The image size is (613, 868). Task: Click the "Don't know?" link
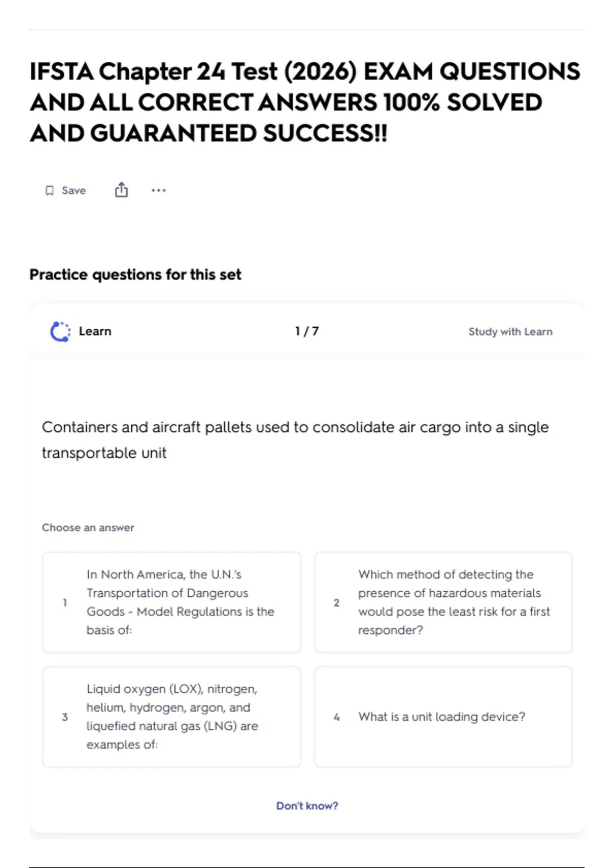click(x=307, y=806)
